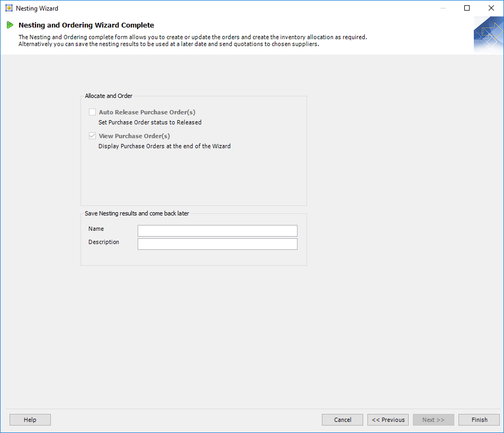The height and width of the screenshot is (433, 504).
Task: Click the "Description" field label
Action: tap(104, 242)
